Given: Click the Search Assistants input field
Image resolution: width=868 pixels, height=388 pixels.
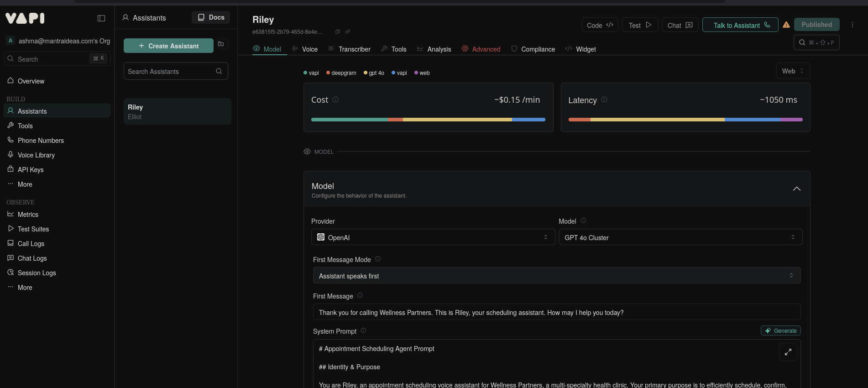Looking at the screenshot, I should click(171, 71).
